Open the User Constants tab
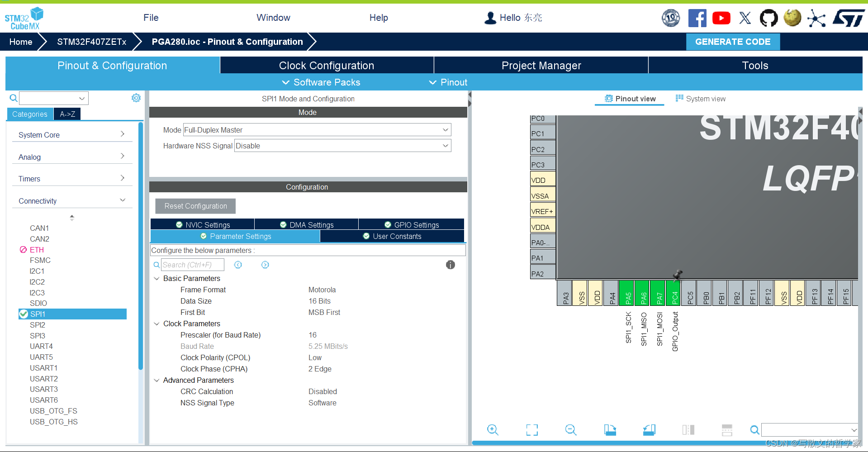This screenshot has width=868, height=452. coord(392,236)
